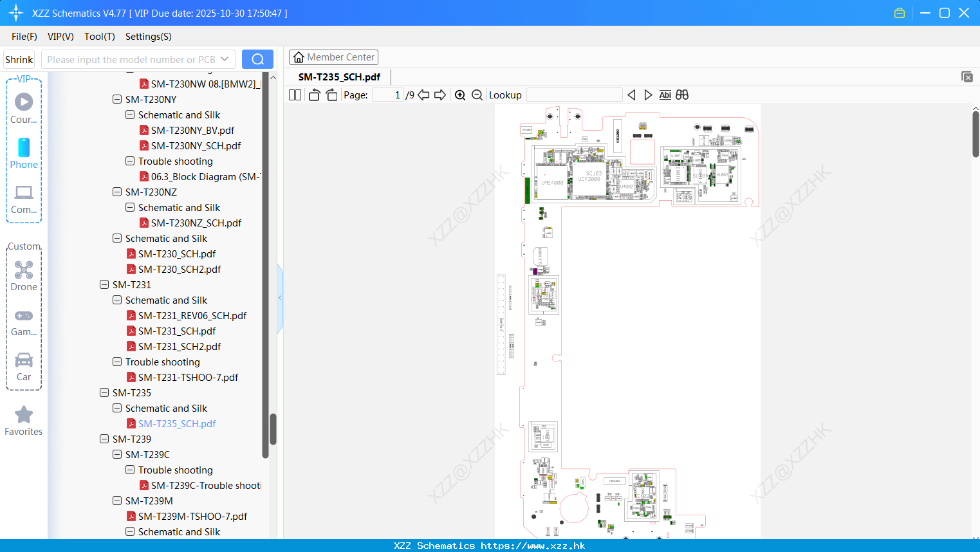This screenshot has width=980, height=552.
Task: Close the SM-T235_SCH.pdf document tab
Action: click(x=967, y=77)
